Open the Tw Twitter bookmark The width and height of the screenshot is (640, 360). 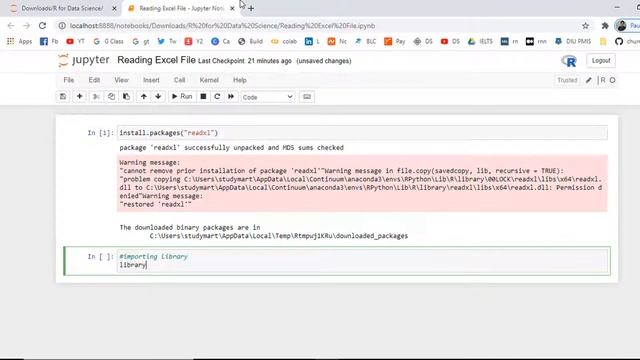167,41
